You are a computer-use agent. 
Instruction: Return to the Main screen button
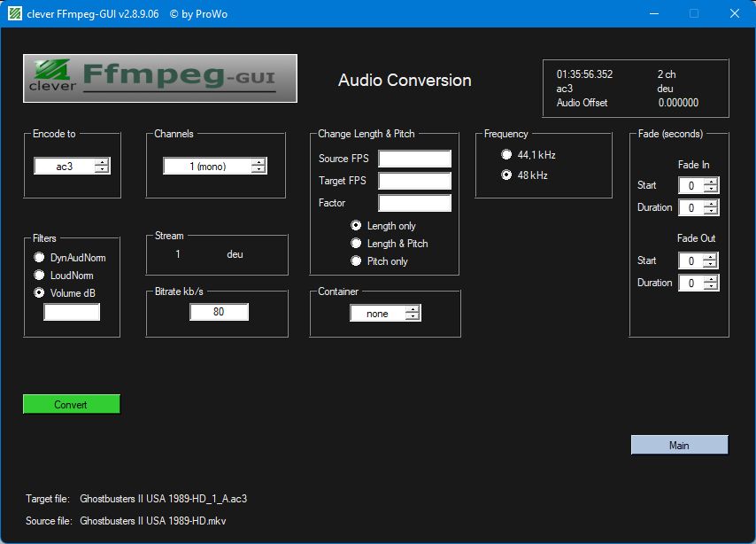(679, 445)
